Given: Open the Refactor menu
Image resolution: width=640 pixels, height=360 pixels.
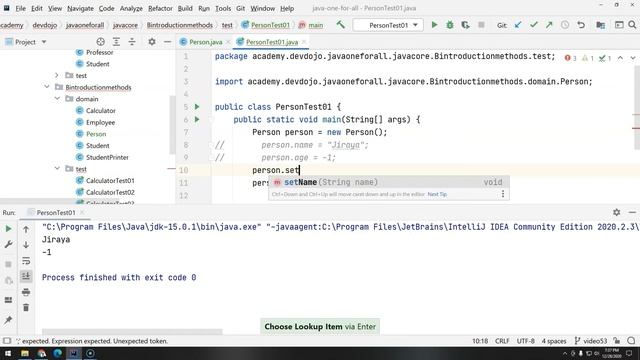Looking at the screenshot, I should click(160, 8).
